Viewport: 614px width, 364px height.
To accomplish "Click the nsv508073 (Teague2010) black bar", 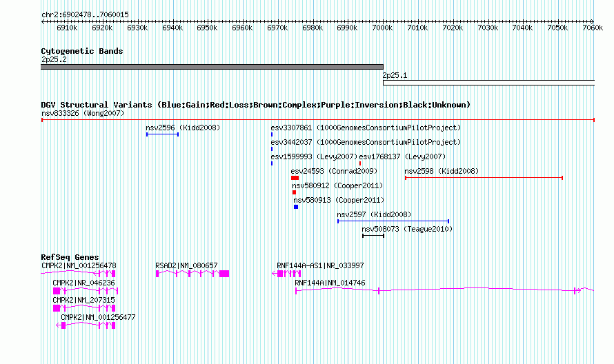I will (373, 236).
